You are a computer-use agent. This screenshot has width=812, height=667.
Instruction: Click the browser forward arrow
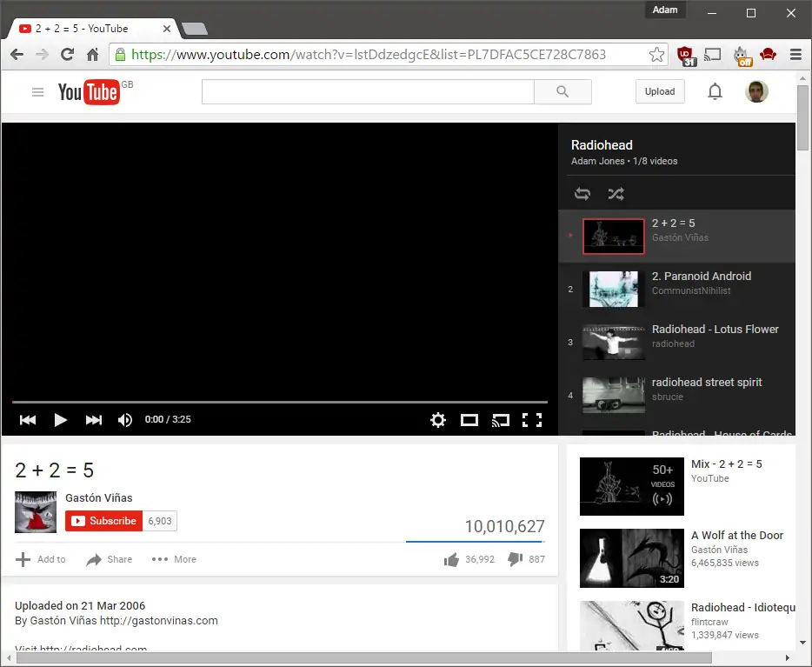pyautogui.click(x=42, y=55)
